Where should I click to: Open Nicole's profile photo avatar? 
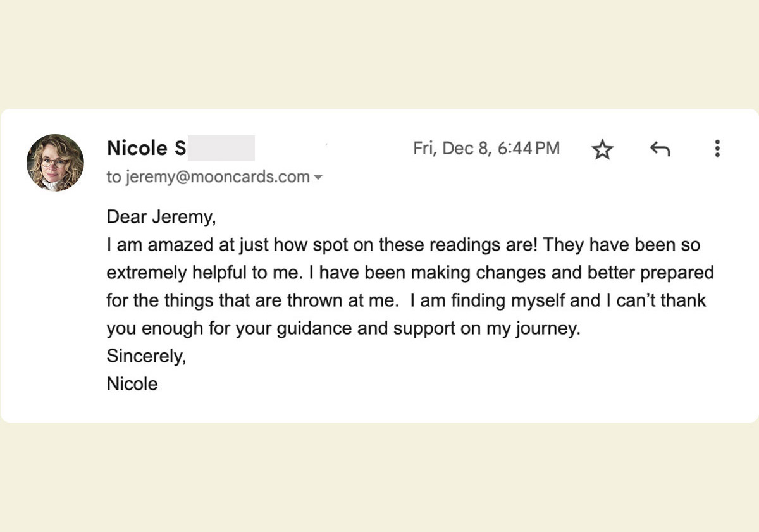(x=55, y=163)
